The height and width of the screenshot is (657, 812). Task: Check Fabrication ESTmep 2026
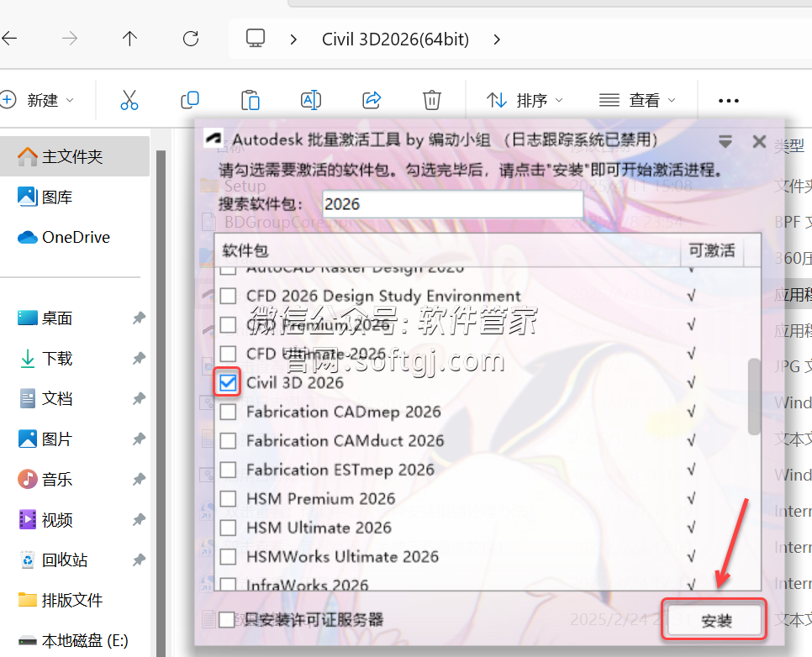[x=228, y=470]
